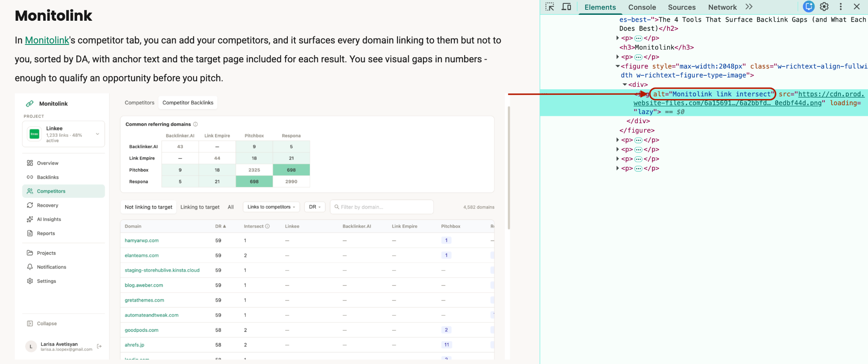Click the 698 cell in Pitchbox row
This screenshot has height=364, width=868.
(x=291, y=170)
